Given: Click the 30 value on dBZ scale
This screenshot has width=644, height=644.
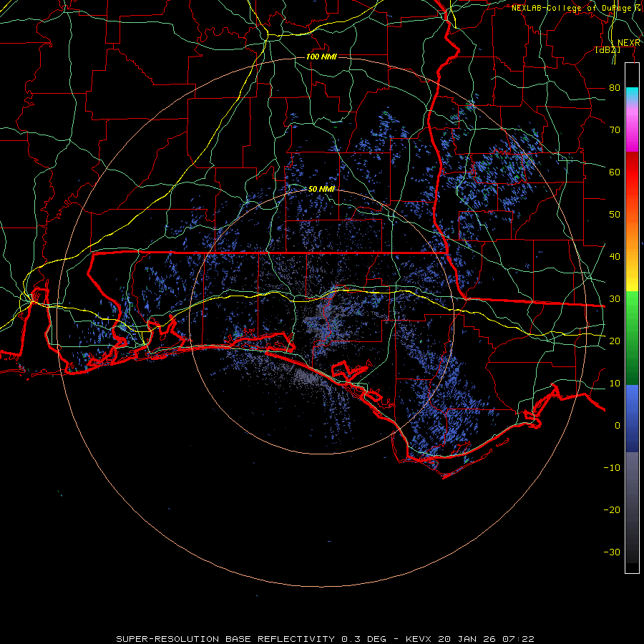Looking at the screenshot, I should point(615,299).
